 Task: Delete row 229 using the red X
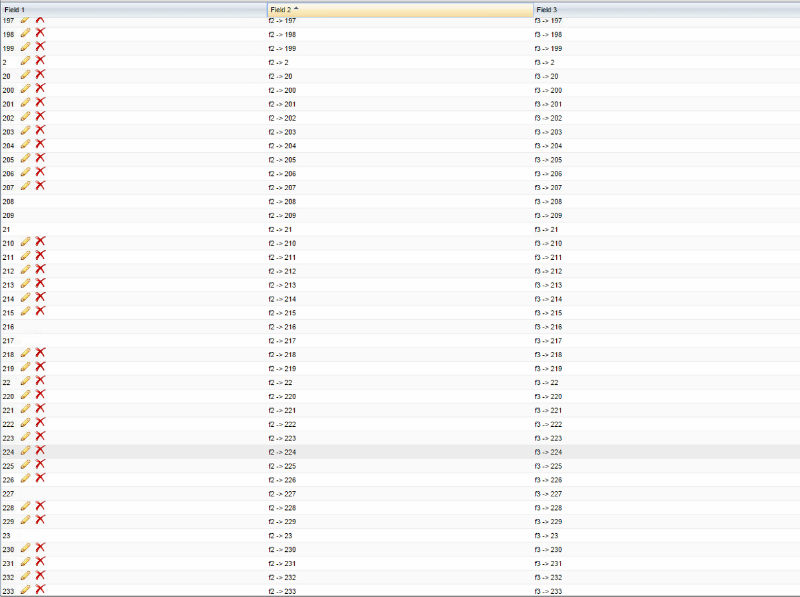click(x=40, y=521)
